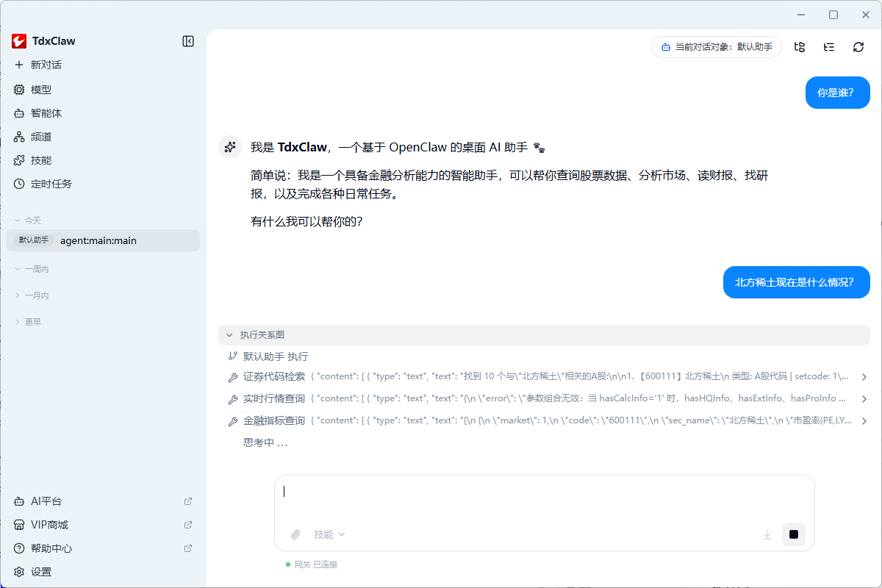Click the store icon beside VIP商城
This screenshot has height=588, width=882.
point(19,525)
